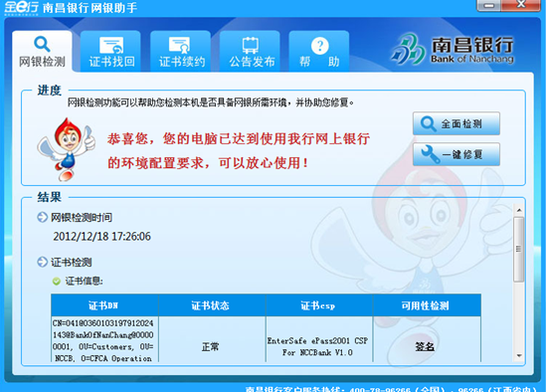Click the 全面检测 button
549x392 pixels.
[x=457, y=123]
